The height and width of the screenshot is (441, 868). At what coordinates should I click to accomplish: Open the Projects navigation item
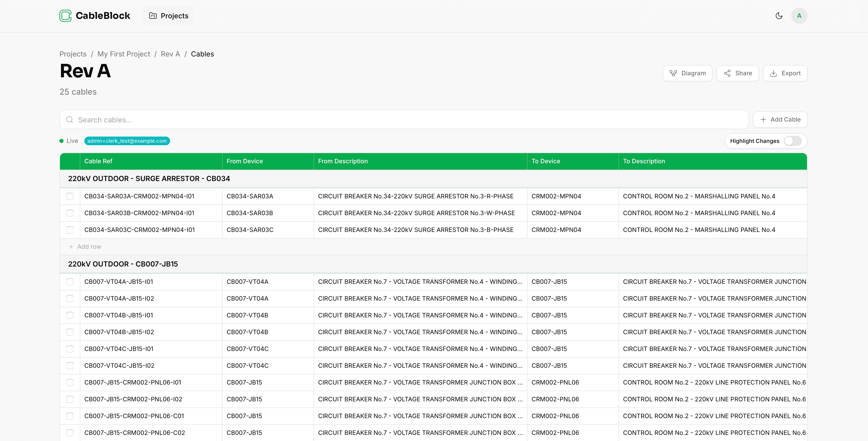pos(168,16)
